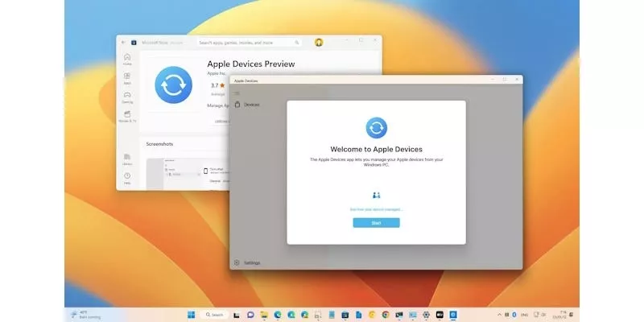Open the 'See how your data is managed' link
This screenshot has width=644, height=322.
(x=376, y=209)
